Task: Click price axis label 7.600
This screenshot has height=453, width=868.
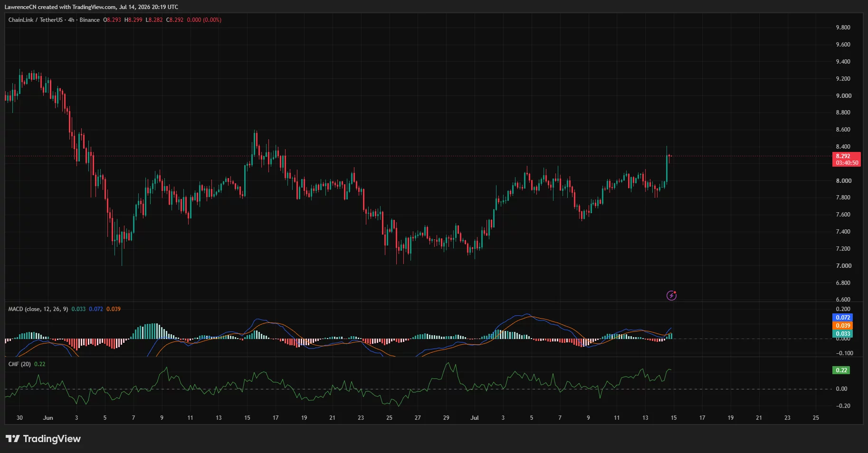Action: click(x=843, y=215)
